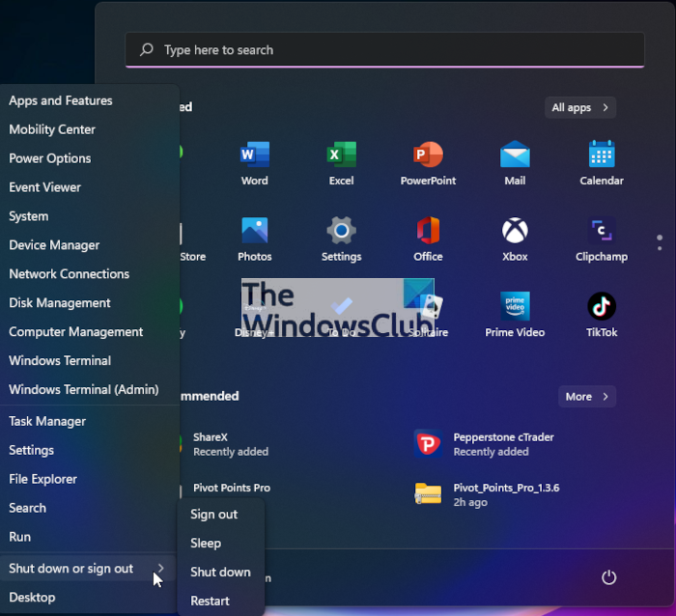
Task: Launch Windows Terminal (Admin)
Action: point(89,390)
